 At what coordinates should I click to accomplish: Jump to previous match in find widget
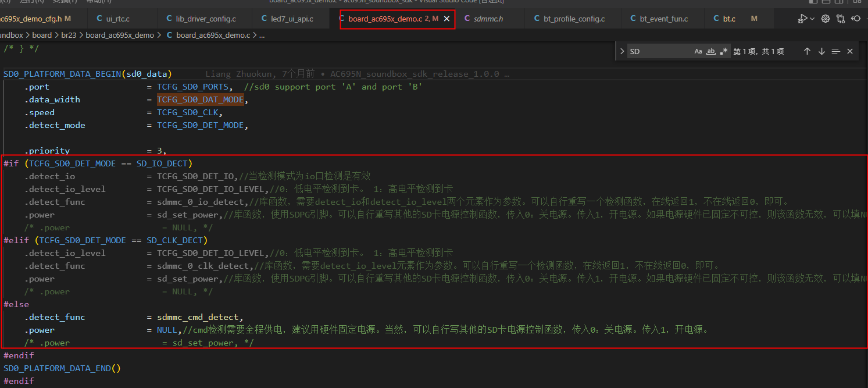(807, 51)
